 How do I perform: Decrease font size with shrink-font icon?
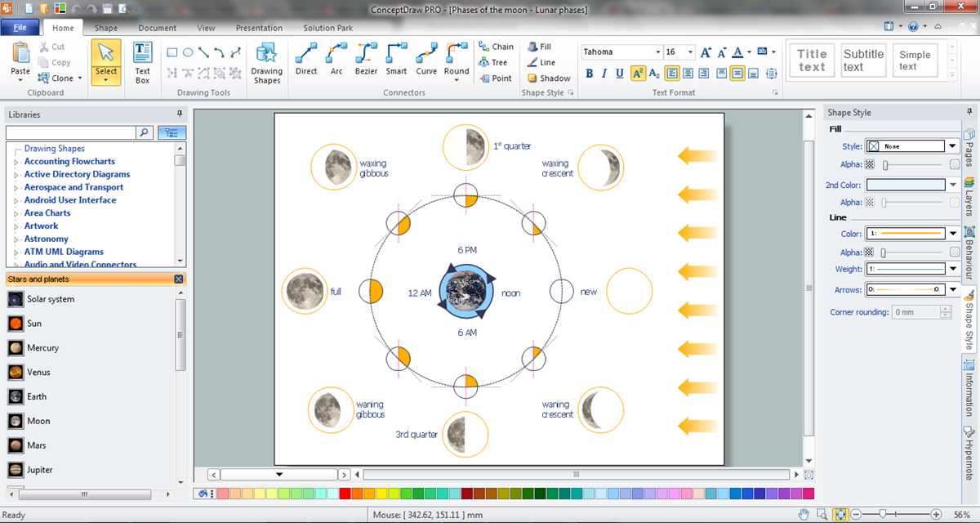[x=721, y=52]
